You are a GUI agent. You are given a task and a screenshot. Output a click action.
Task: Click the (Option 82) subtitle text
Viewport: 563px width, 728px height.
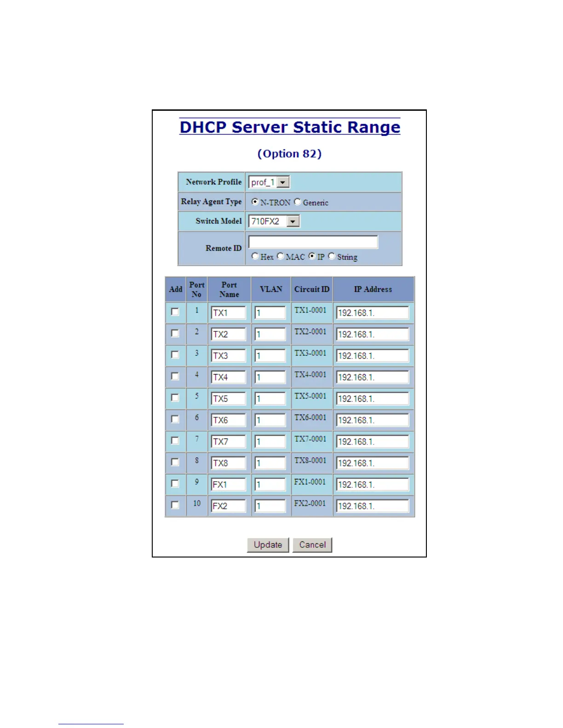[289, 154]
